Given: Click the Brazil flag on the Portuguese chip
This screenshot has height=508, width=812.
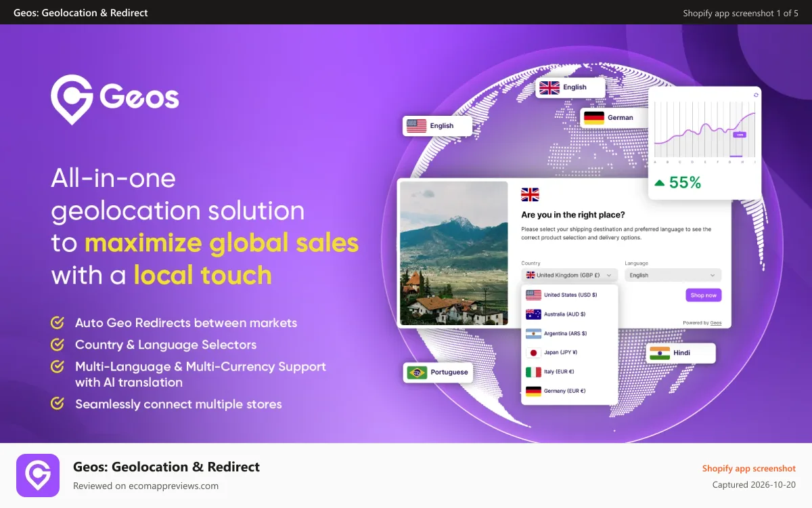Looking at the screenshot, I should point(417,373).
